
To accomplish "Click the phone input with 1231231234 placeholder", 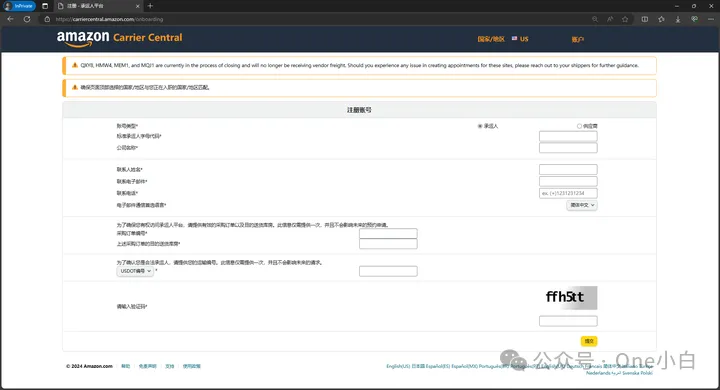I will point(568,193).
